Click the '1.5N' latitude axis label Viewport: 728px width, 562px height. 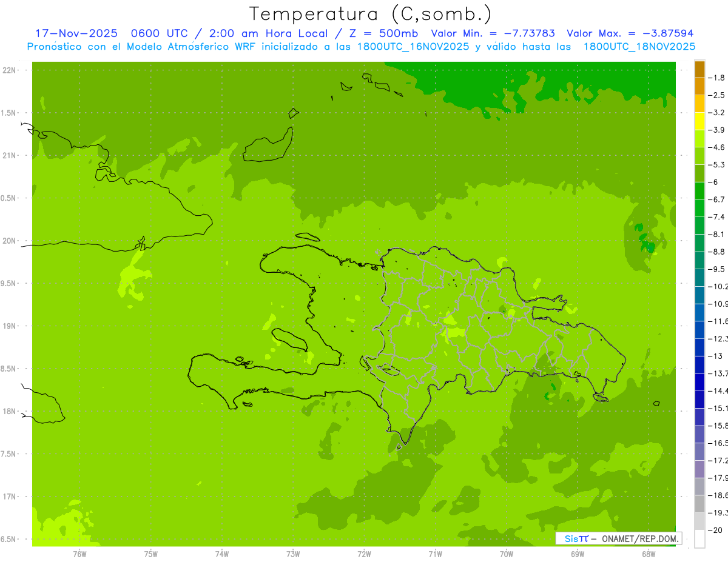pyautogui.click(x=8, y=113)
